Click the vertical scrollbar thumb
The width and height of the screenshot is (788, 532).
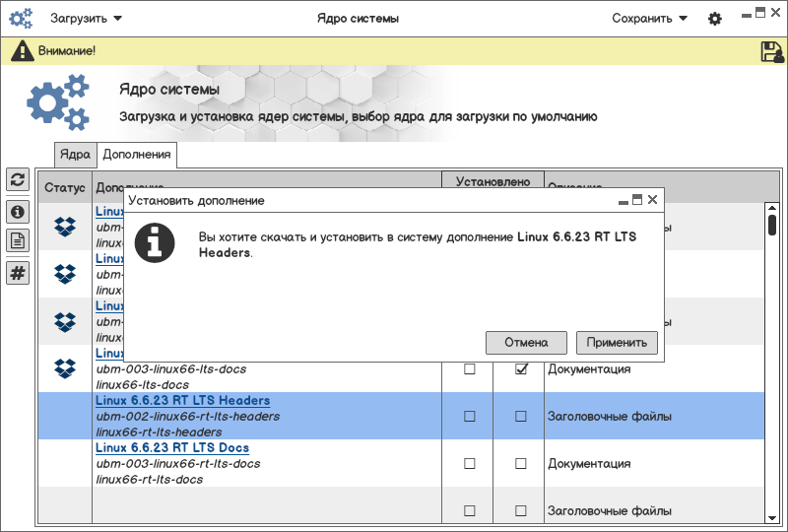pyautogui.click(x=772, y=225)
